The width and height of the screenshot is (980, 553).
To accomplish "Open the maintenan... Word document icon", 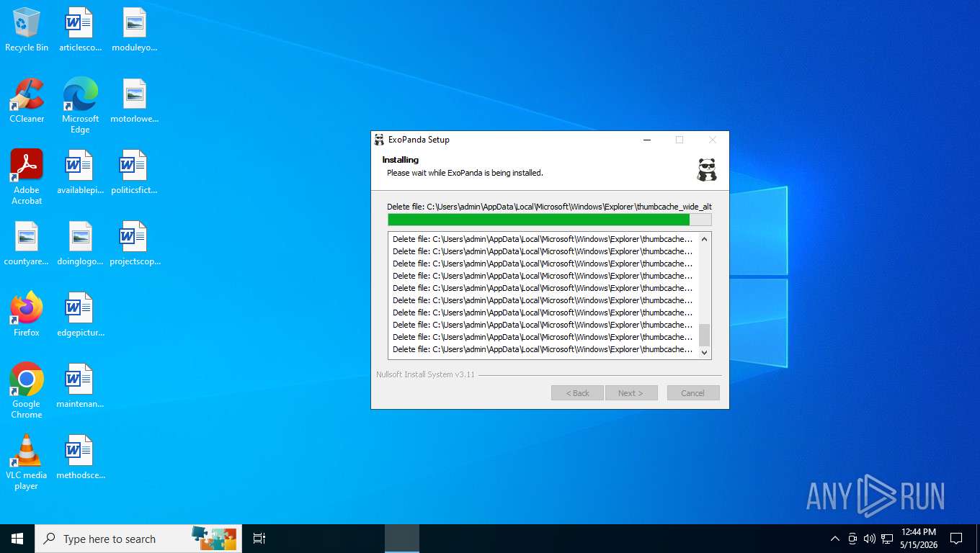I will pyautogui.click(x=80, y=386).
